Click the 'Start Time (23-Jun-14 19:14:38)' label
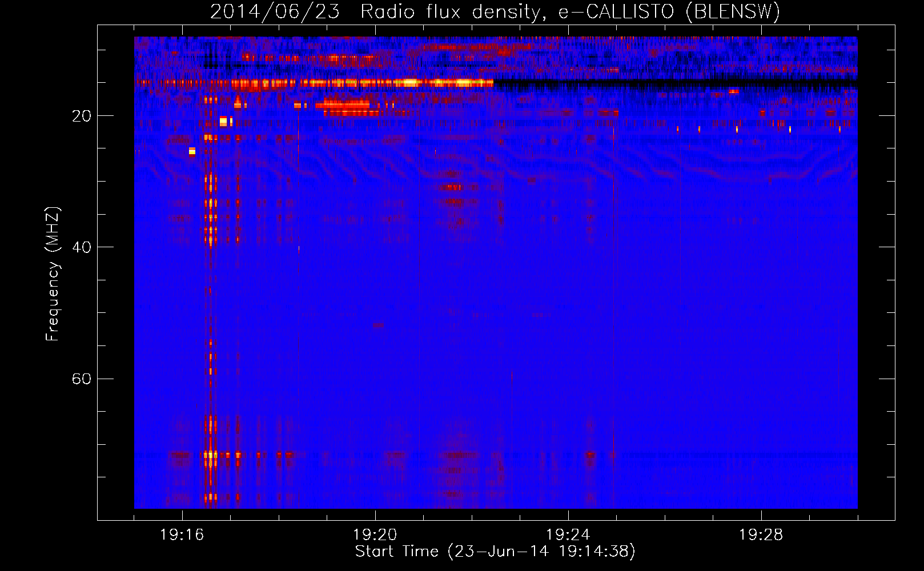Viewport: 924px width, 571px height. click(495, 552)
